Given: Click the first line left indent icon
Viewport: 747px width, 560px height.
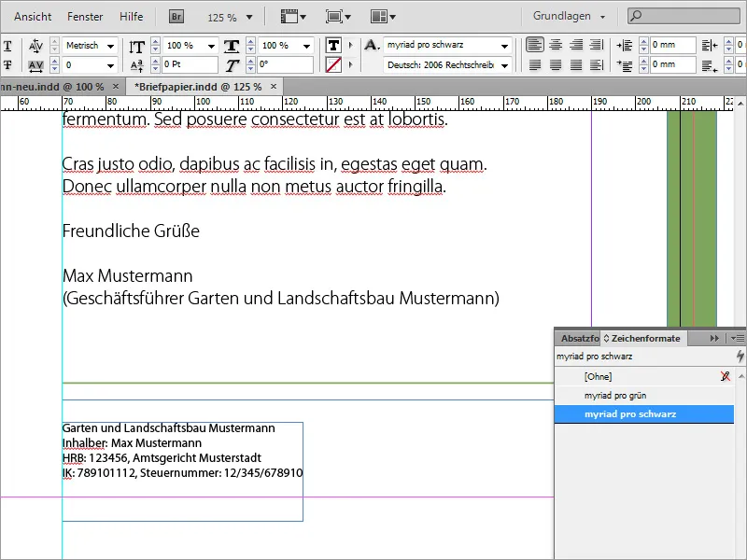Looking at the screenshot, I should point(624,65).
